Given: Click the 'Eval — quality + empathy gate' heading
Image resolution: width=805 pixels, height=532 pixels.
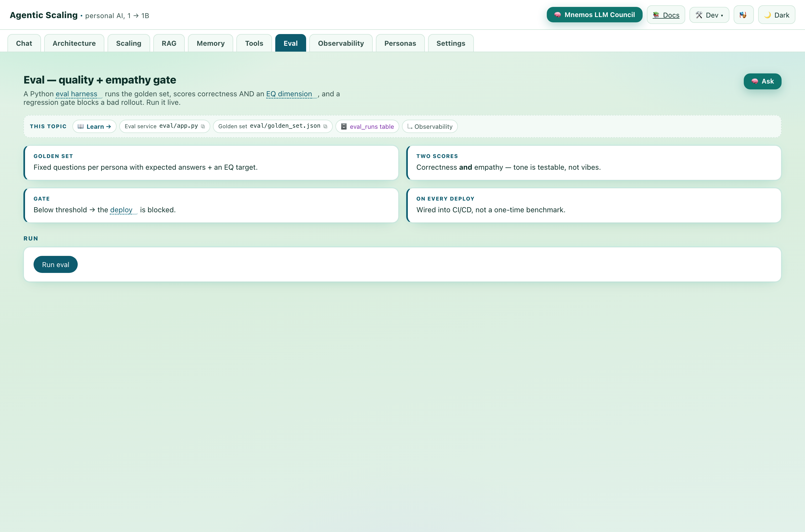Looking at the screenshot, I should [x=100, y=80].
